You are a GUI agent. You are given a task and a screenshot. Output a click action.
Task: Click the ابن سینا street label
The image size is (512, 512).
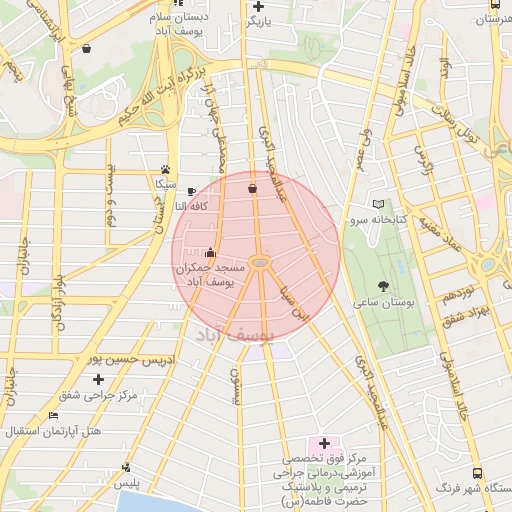[x=295, y=304]
